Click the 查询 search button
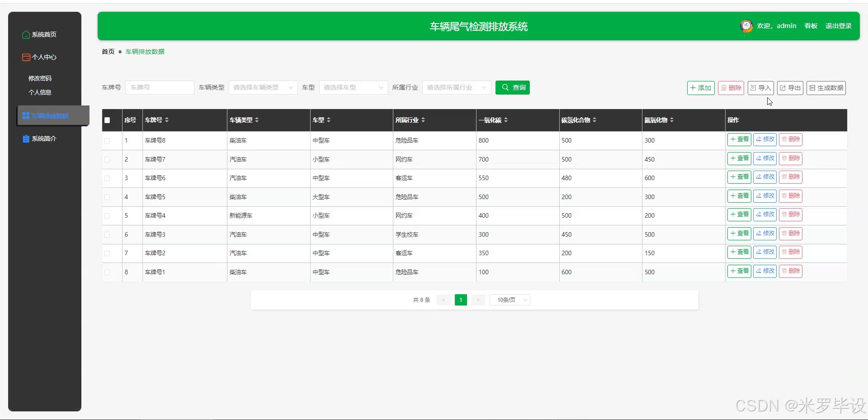Image resolution: width=868 pixels, height=420 pixels. (x=513, y=88)
